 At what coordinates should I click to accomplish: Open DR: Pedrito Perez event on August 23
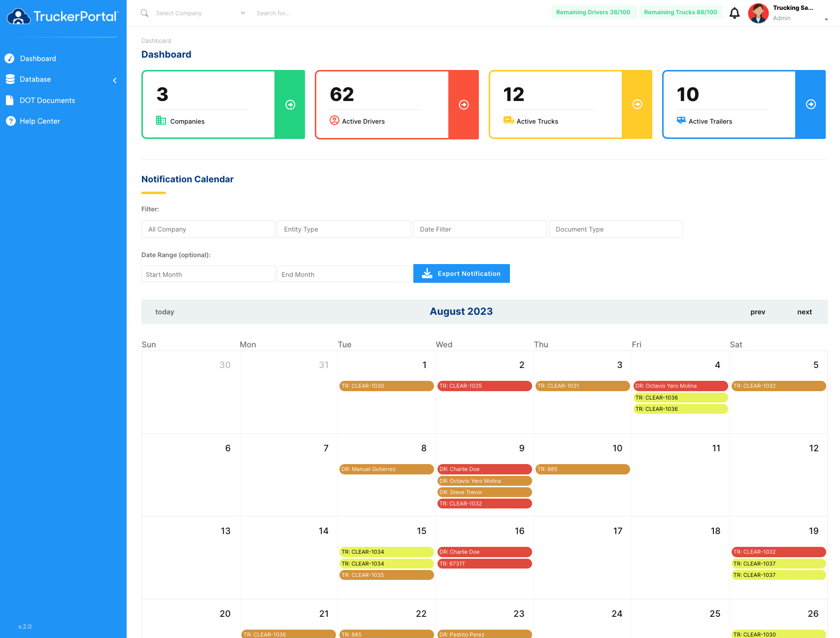point(485,634)
